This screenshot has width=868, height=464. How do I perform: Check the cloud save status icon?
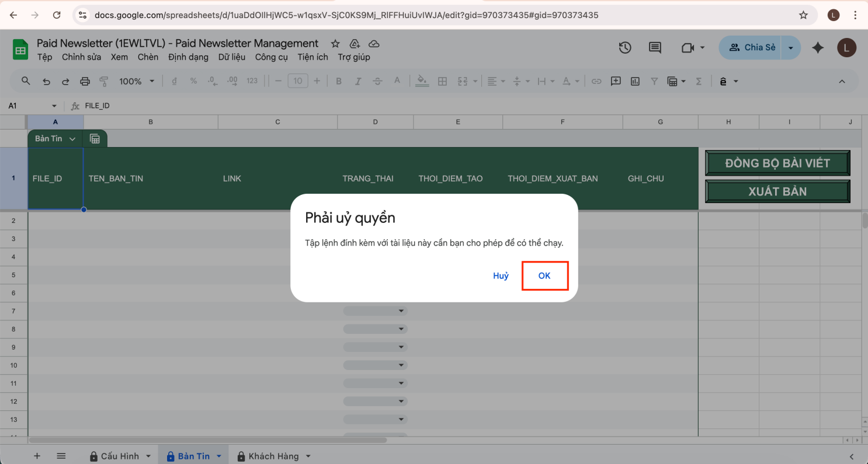point(374,44)
